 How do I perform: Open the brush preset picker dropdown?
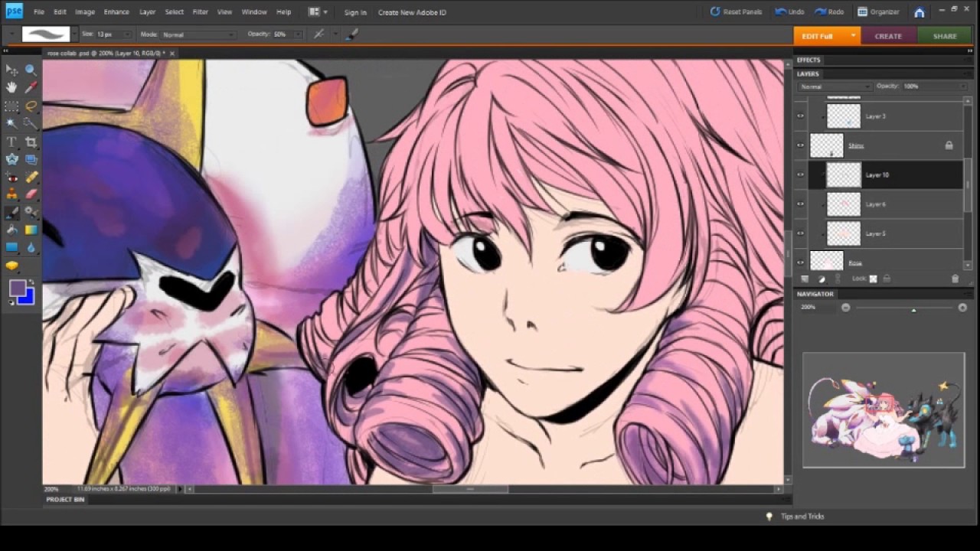click(x=74, y=34)
